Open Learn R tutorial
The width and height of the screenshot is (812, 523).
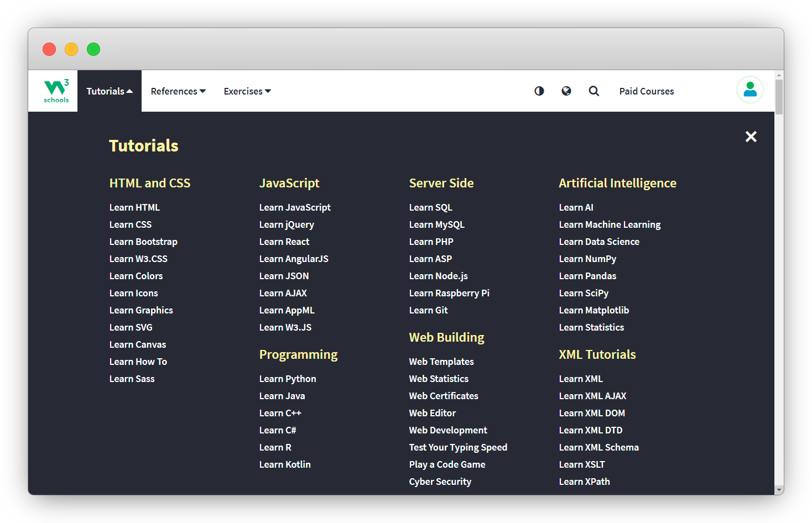tap(275, 447)
